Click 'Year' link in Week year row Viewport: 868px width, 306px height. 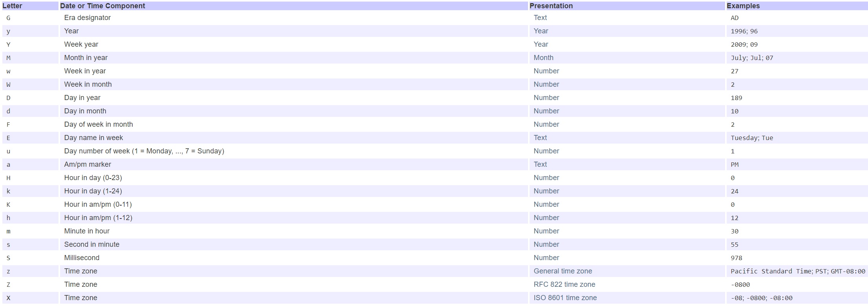pos(541,44)
